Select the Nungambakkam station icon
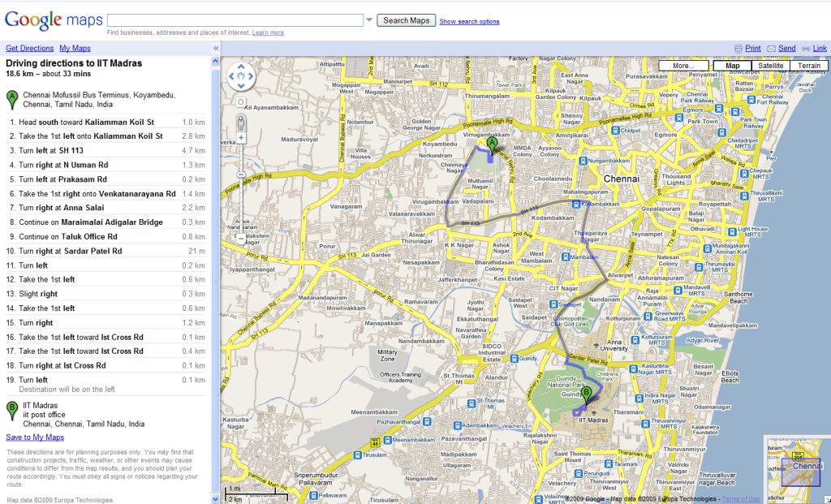831x504 pixels. click(x=583, y=161)
